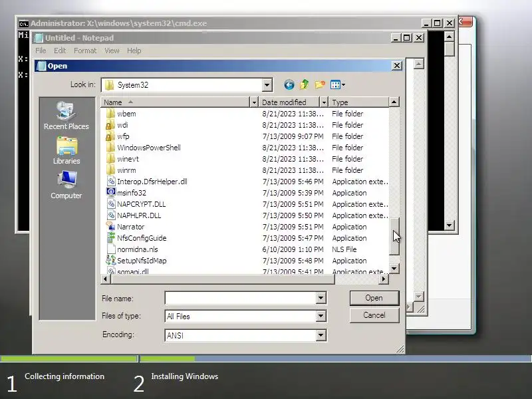Click the msinfo32 date 7/13/2009 5:39 PM

pos(293,193)
